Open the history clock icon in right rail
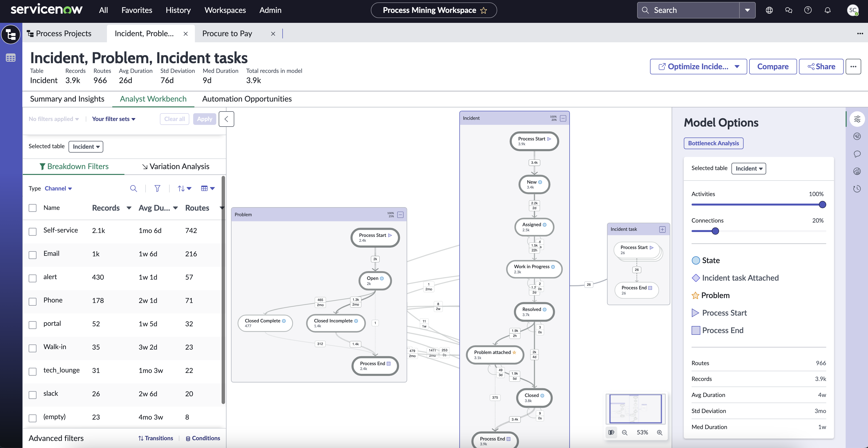This screenshot has width=868, height=448. point(857,189)
